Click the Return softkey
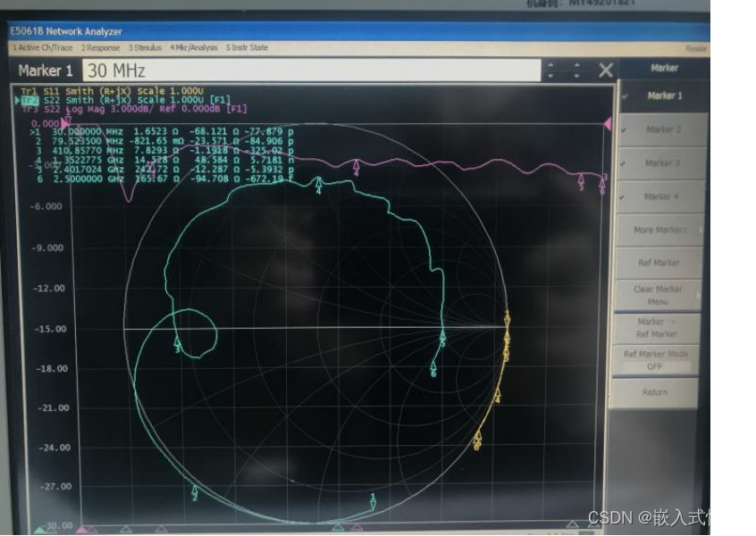756x536 pixels. tap(654, 392)
